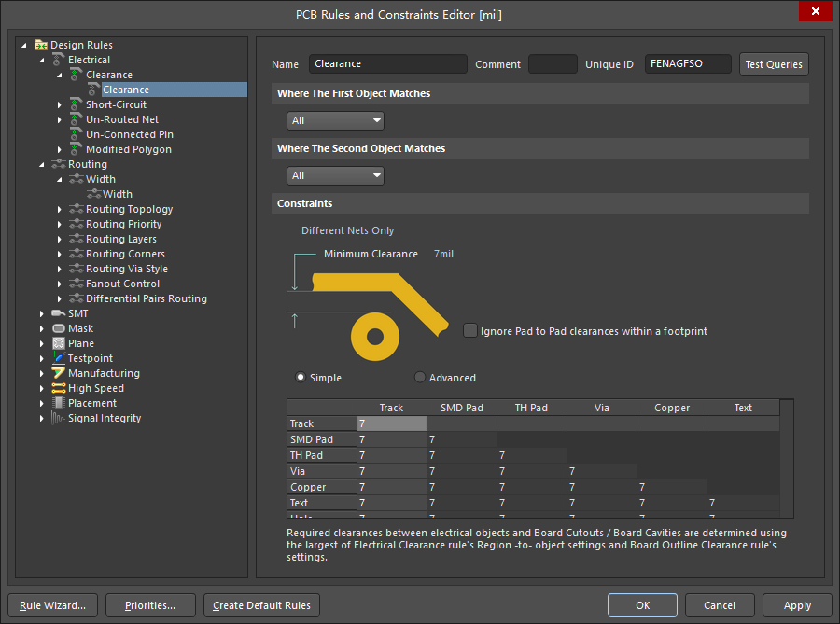Expand the Short-Circuit rule node
Screen dimensions: 840x624
pos(60,104)
